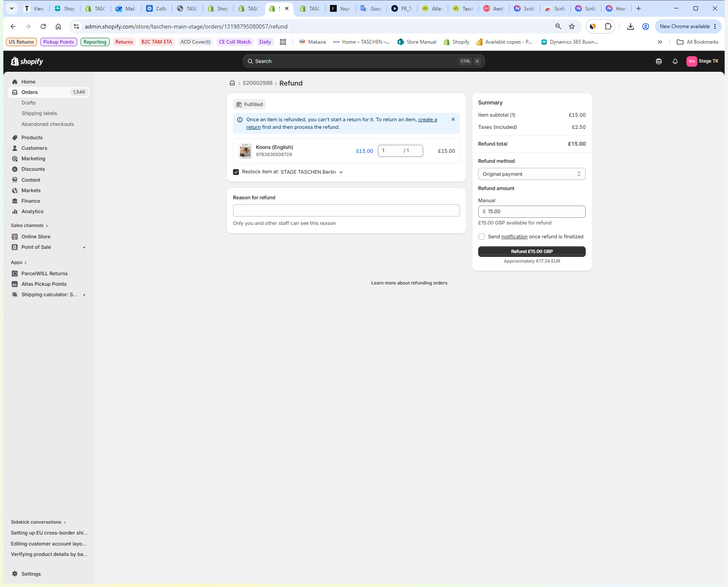
Task: Click the £15.00 item price link
Action: coord(364,151)
